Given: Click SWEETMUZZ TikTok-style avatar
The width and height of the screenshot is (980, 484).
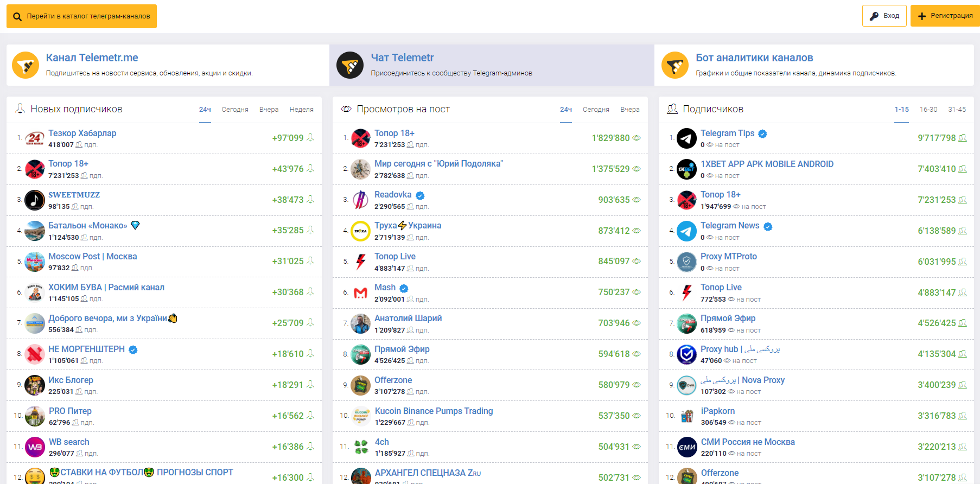Looking at the screenshot, I should click(35, 200).
